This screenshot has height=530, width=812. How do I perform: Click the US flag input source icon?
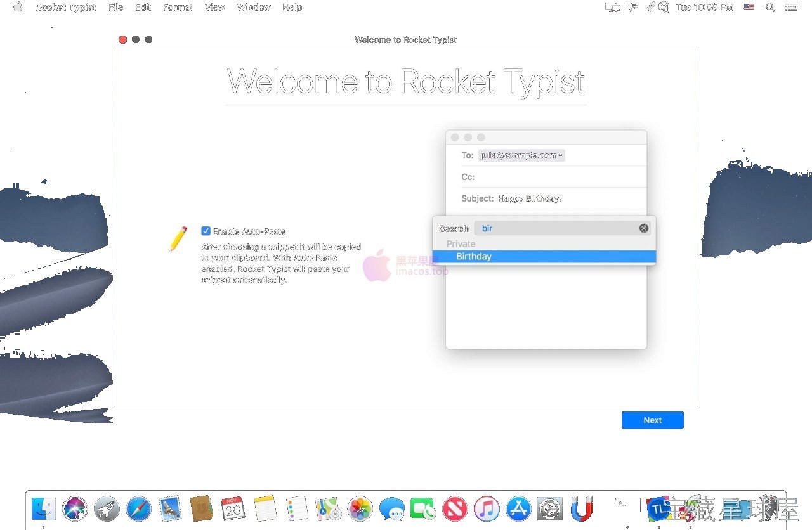pyautogui.click(x=749, y=8)
